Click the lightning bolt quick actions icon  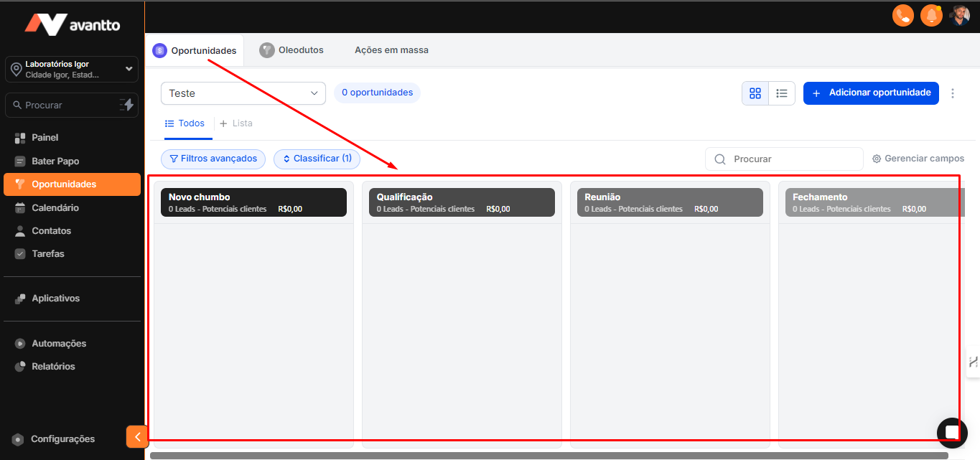[x=126, y=105]
